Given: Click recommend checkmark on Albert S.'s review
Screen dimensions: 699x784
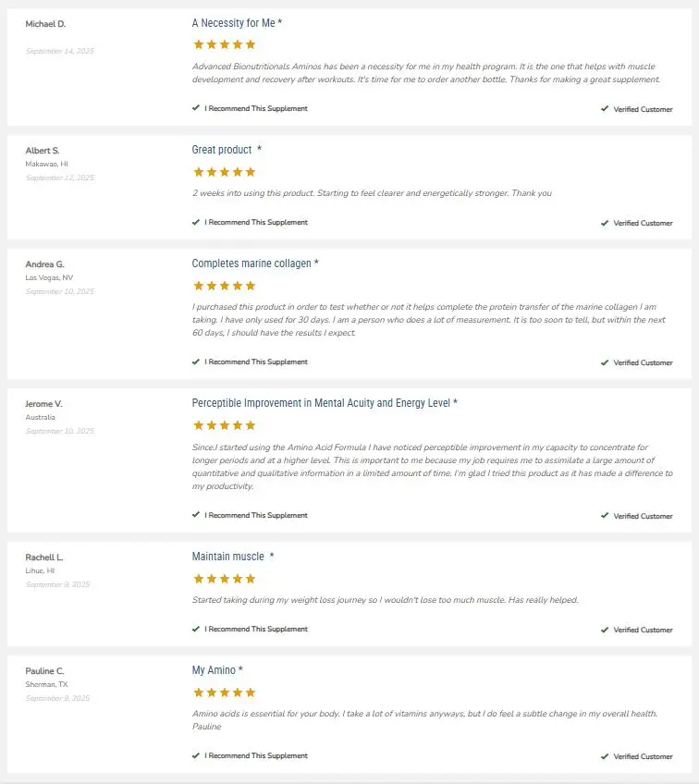Looking at the screenshot, I should tap(196, 222).
